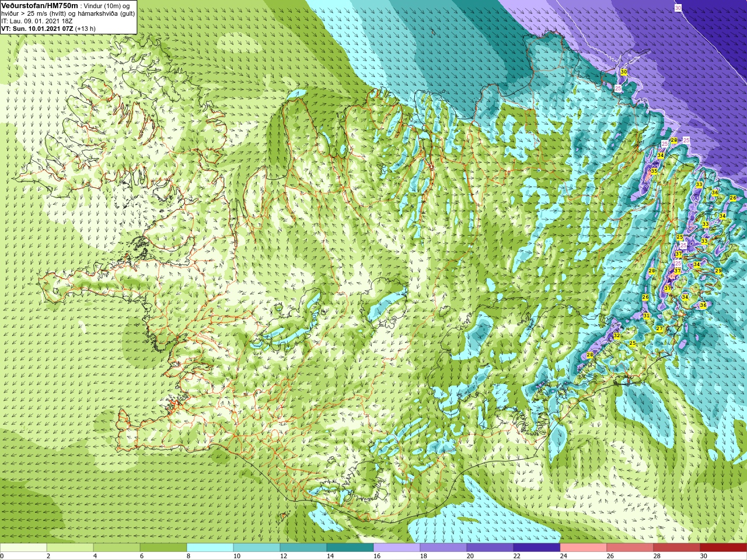
Task: Click the 20–22 m/s legend swatch
Action: [x=490, y=548]
